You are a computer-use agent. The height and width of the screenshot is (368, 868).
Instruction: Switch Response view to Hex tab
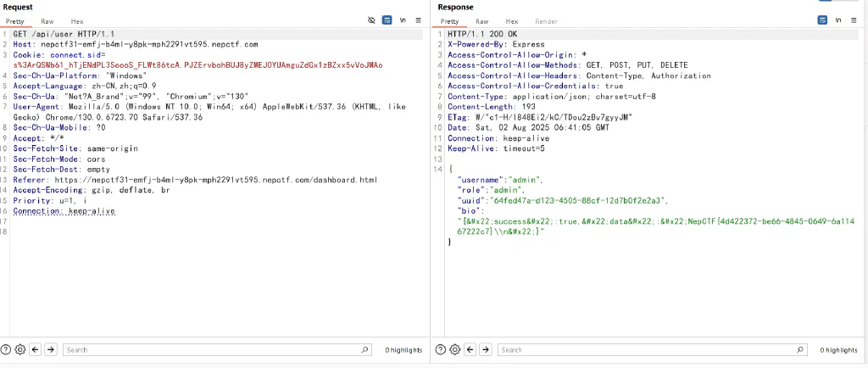point(512,21)
